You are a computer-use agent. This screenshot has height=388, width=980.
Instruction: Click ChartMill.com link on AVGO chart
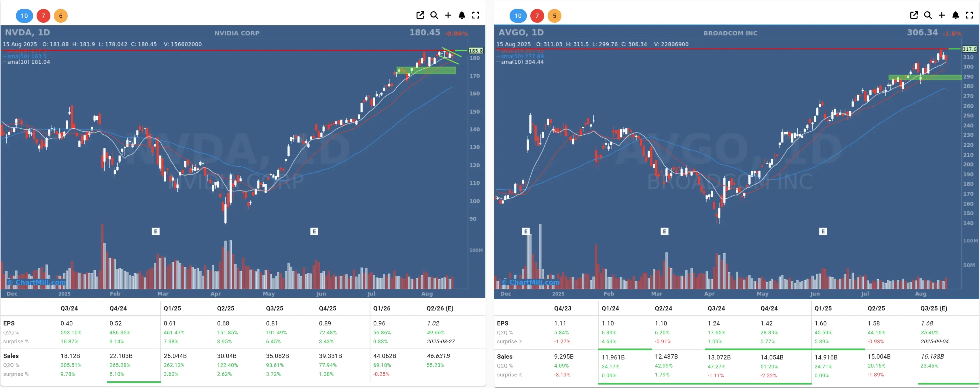(530, 282)
